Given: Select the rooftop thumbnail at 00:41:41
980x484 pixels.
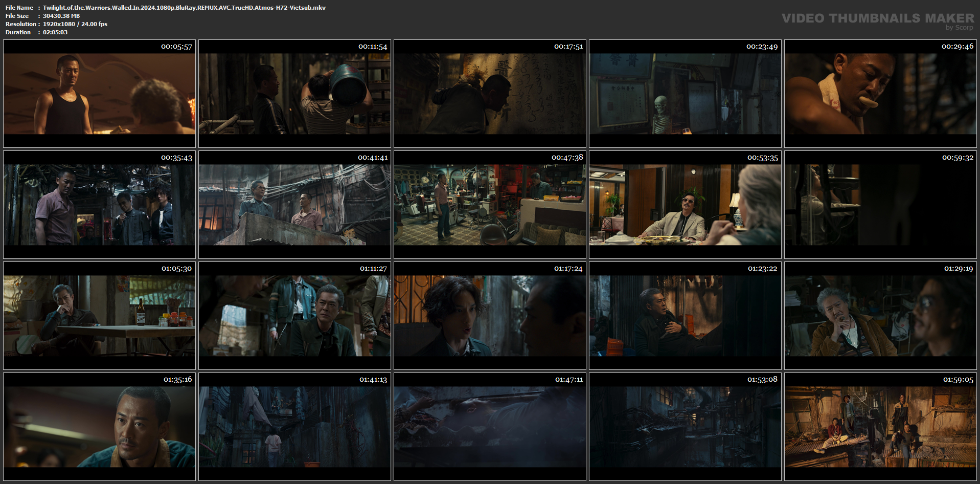Looking at the screenshot, I should [294, 205].
